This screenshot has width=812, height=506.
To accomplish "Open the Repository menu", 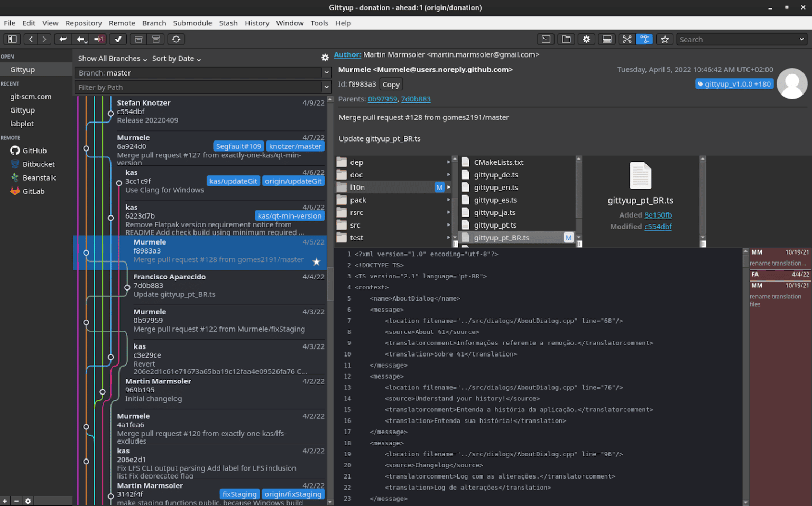I will pyautogui.click(x=84, y=23).
